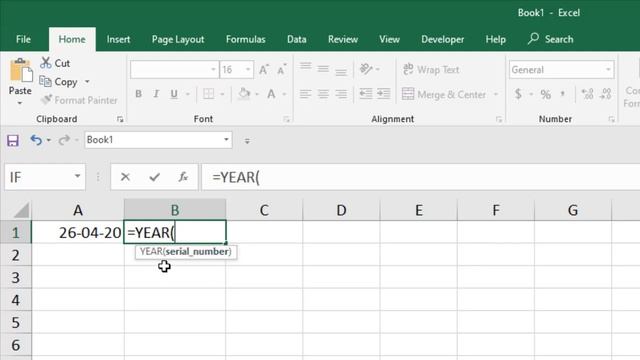Switch to the Developer tab
640x360 pixels.
tap(442, 39)
